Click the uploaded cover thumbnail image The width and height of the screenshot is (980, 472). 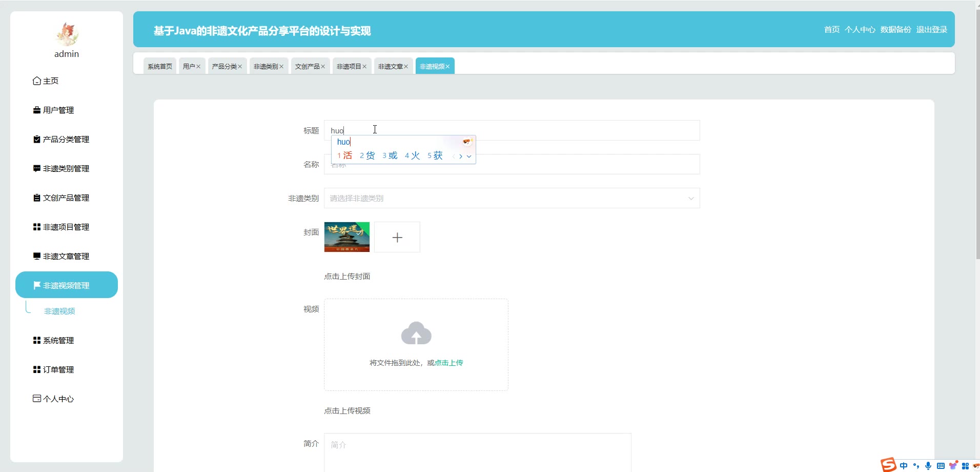tap(347, 237)
